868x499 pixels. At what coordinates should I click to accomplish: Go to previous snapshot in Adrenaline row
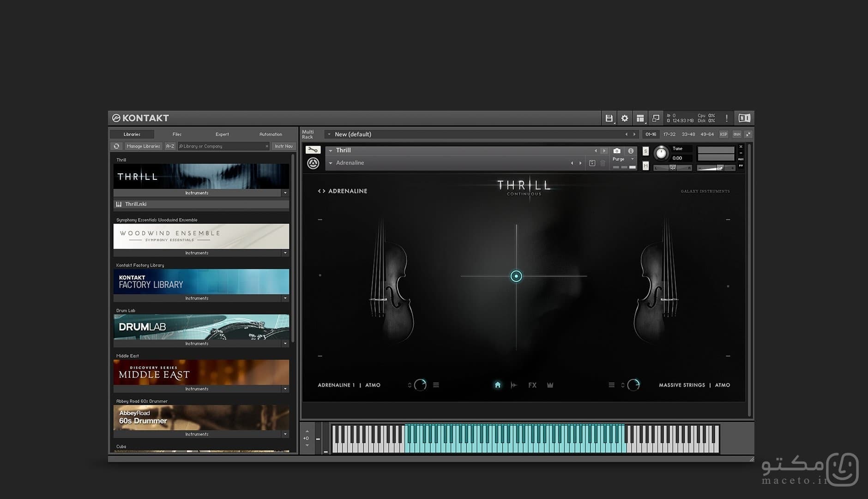tap(572, 163)
